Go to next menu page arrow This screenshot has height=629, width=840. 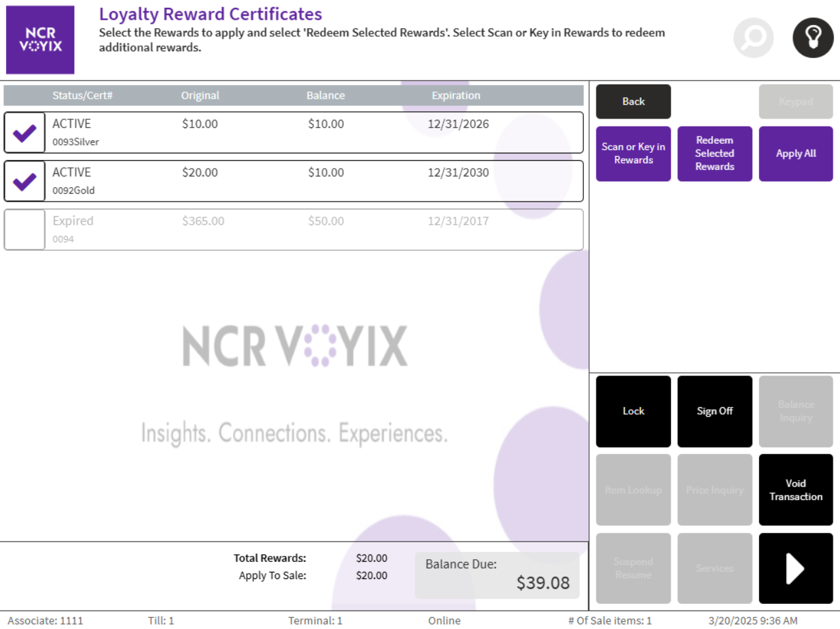click(x=796, y=568)
